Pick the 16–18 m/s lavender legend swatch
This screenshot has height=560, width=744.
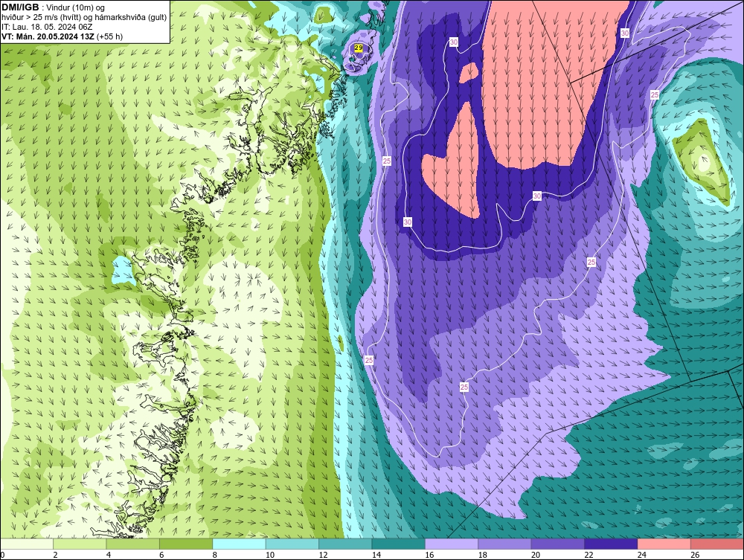(x=452, y=544)
